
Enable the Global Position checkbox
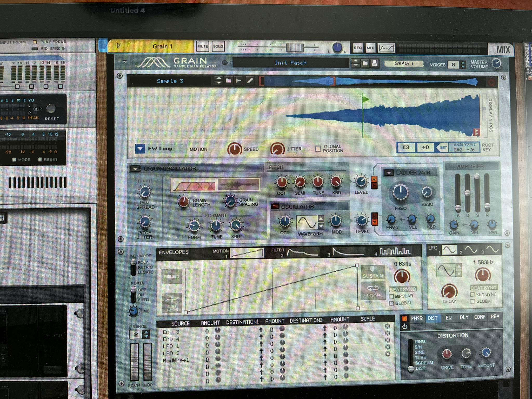point(318,149)
